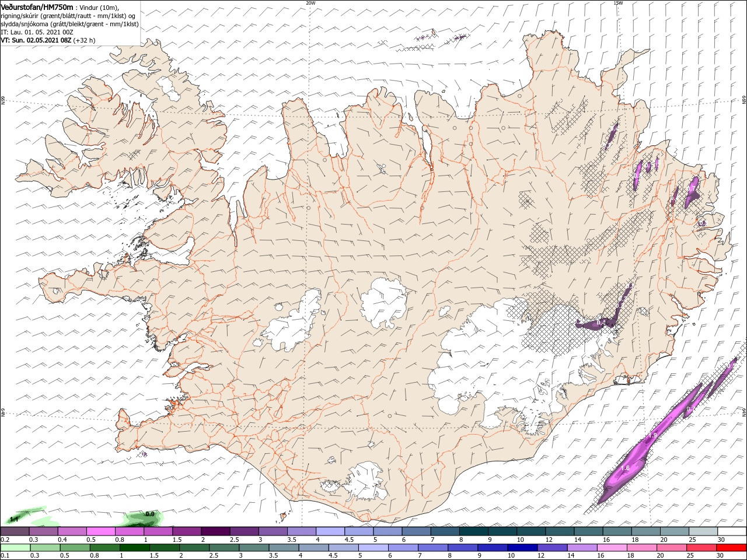Pick the white end swatch in top legend row
The height and width of the screenshot is (560, 747).
(731, 531)
